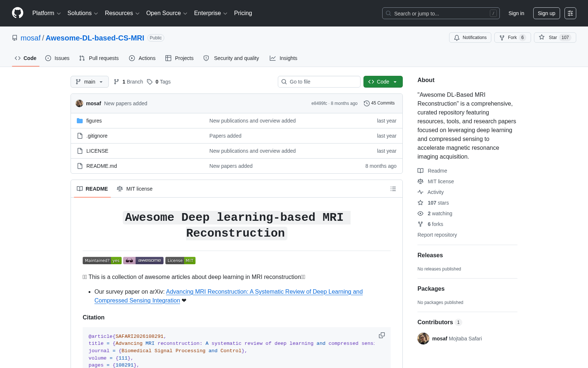Open the Open Source dropdown
Viewport: 588px width, 368px height.
tap(167, 13)
